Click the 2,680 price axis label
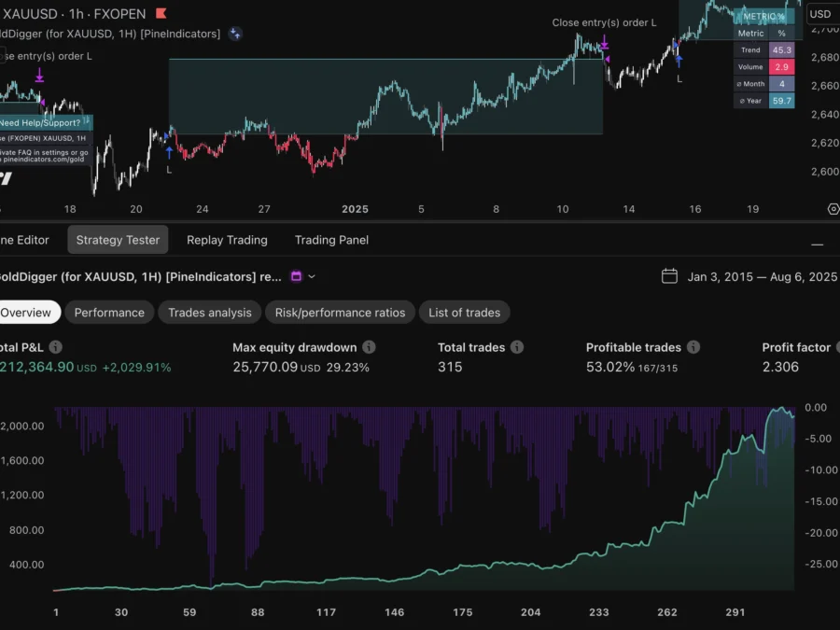This screenshot has width=840, height=630. (x=825, y=57)
